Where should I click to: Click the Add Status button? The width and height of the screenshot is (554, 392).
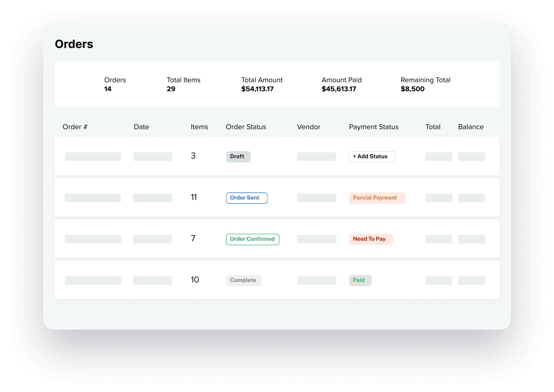pyautogui.click(x=372, y=156)
